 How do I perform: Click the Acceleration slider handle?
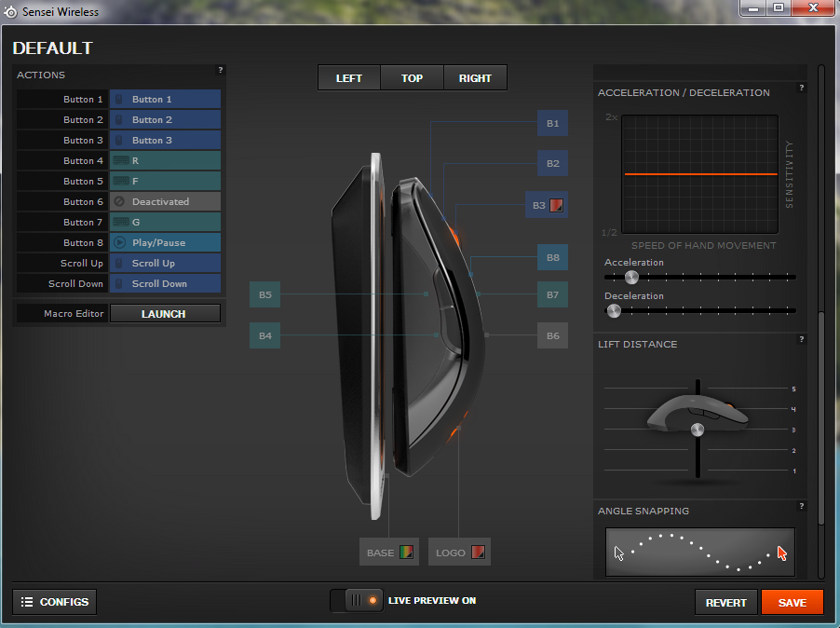click(631, 277)
